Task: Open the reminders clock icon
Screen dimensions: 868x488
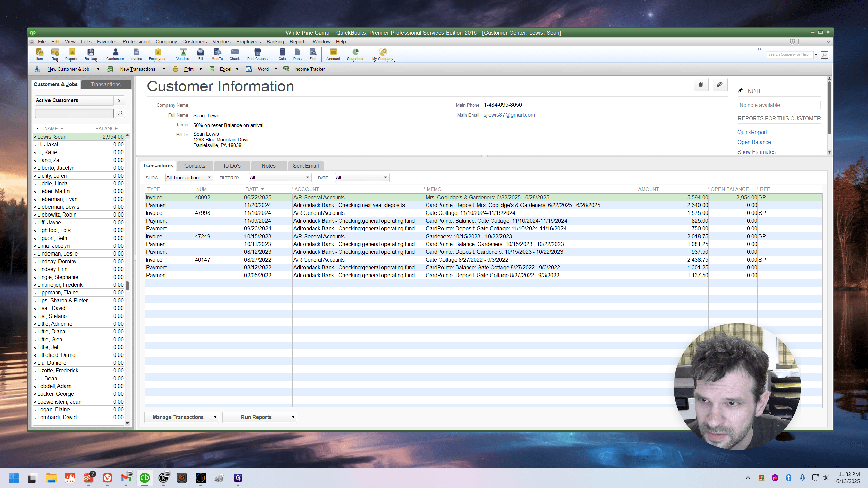Action: [792, 42]
